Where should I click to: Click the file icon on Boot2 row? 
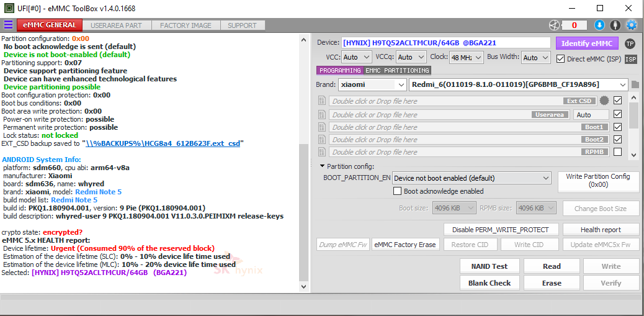coord(323,139)
